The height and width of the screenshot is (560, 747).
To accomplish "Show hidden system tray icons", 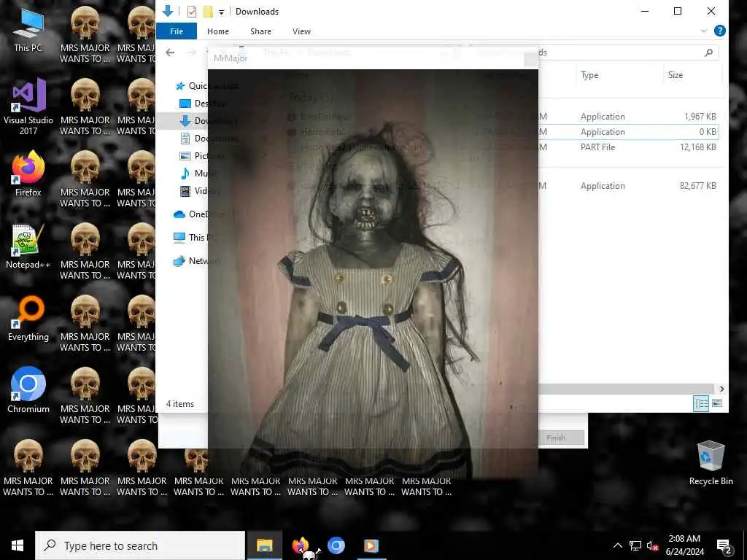I will tap(617, 545).
